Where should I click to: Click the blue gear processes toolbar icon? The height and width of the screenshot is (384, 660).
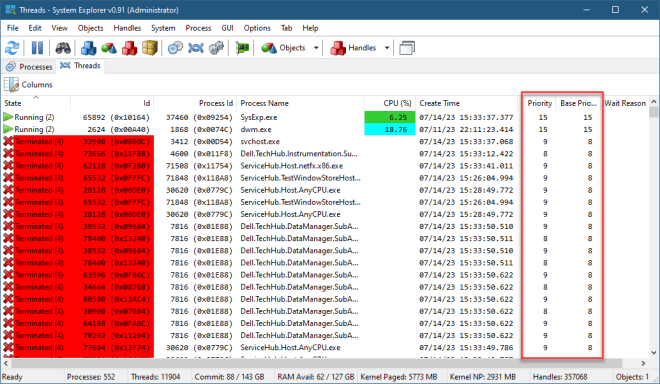(175, 48)
